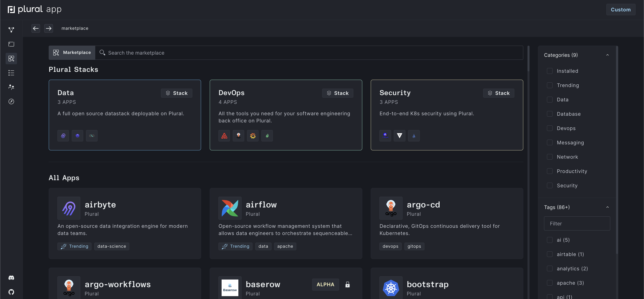
Task: Tick the apache (3) tag checkbox
Action: (550, 283)
